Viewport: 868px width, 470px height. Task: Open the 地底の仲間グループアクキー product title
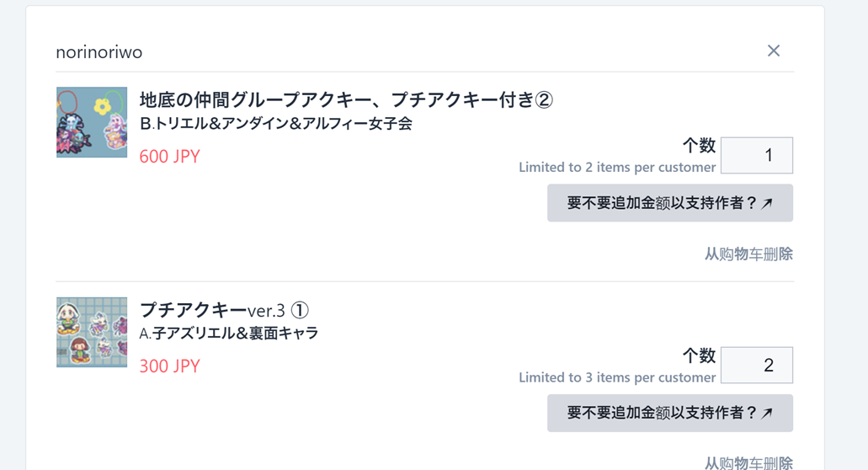point(345,100)
